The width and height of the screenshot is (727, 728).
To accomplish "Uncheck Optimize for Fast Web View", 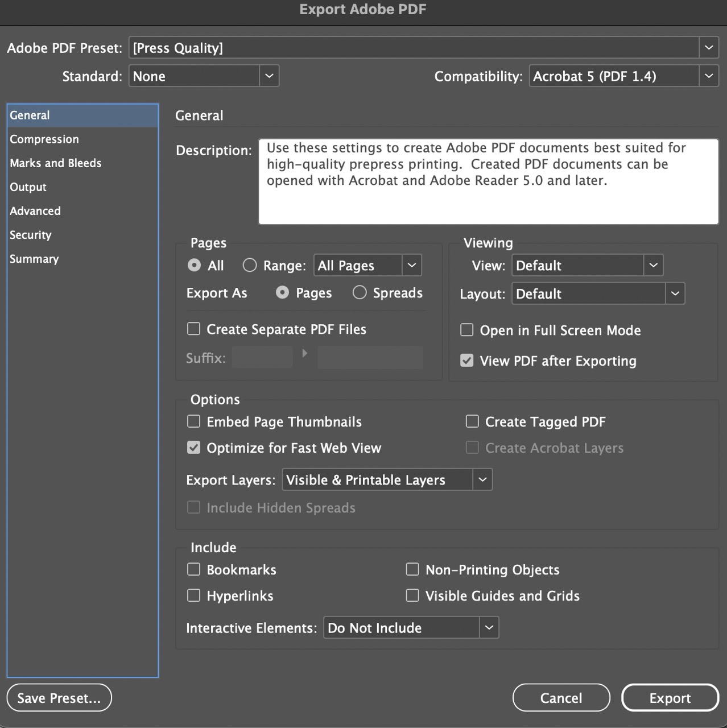I will [x=194, y=448].
